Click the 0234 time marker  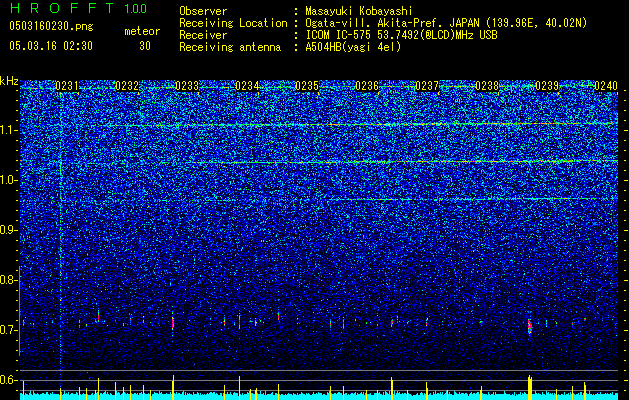(247, 86)
